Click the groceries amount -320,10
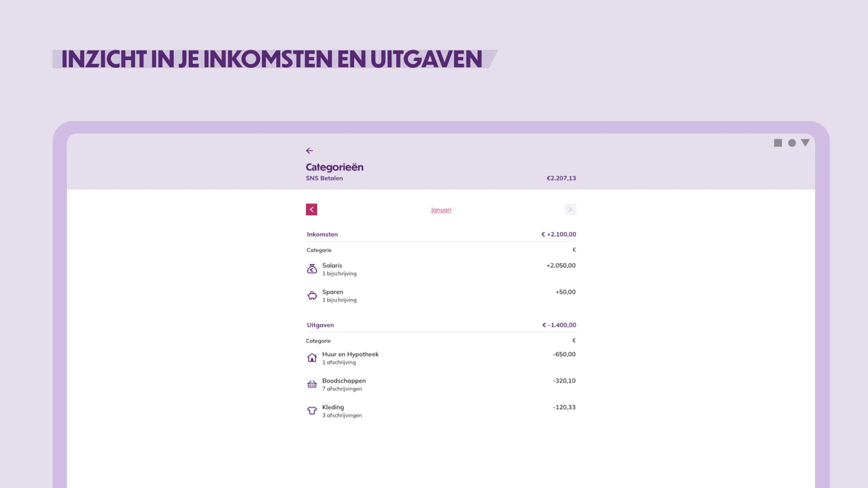The height and width of the screenshot is (488, 868). point(564,380)
